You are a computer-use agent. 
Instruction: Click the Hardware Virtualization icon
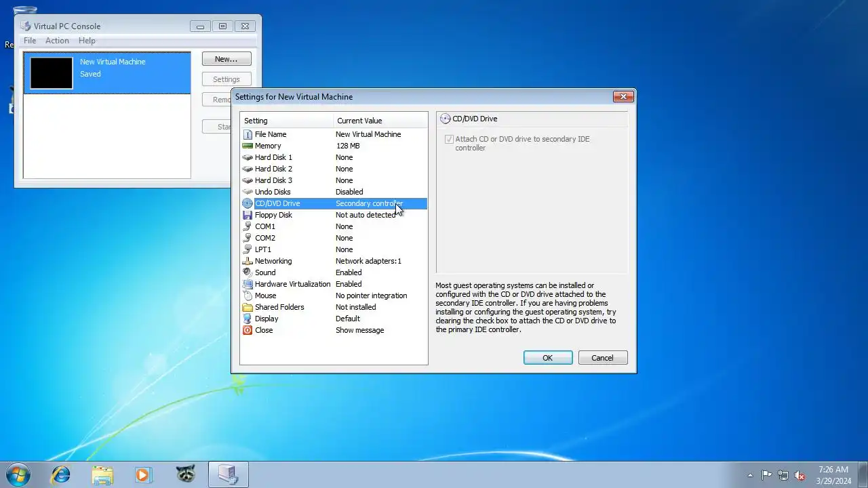248,284
